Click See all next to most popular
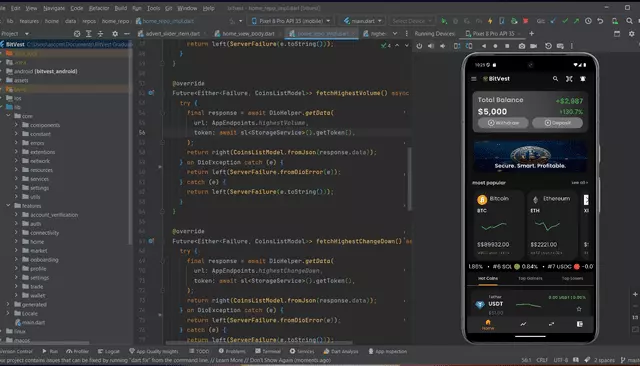Image resolution: width=640 pixels, height=366 pixels. point(579,183)
